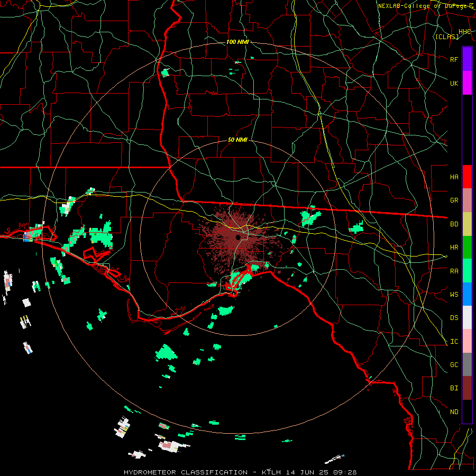This screenshot has height=476, width=476.
Task: Click the BI brown legend swatch
Action: pos(467,388)
